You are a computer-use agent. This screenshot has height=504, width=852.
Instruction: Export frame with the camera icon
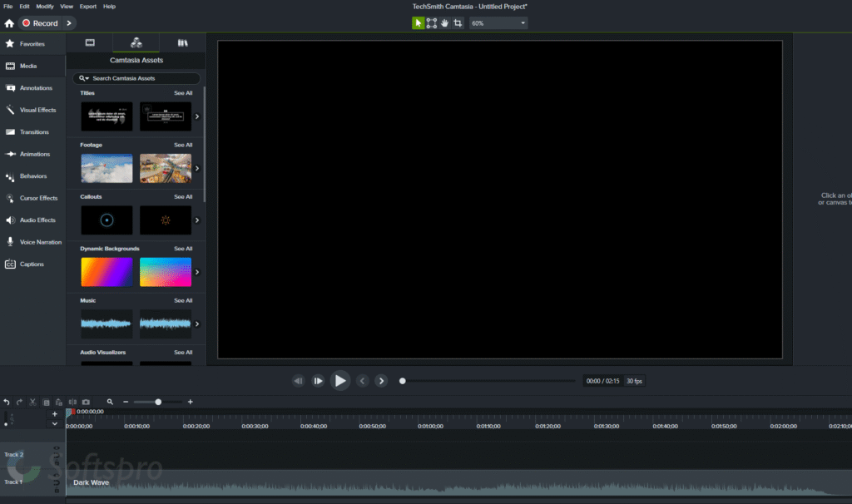tap(86, 403)
